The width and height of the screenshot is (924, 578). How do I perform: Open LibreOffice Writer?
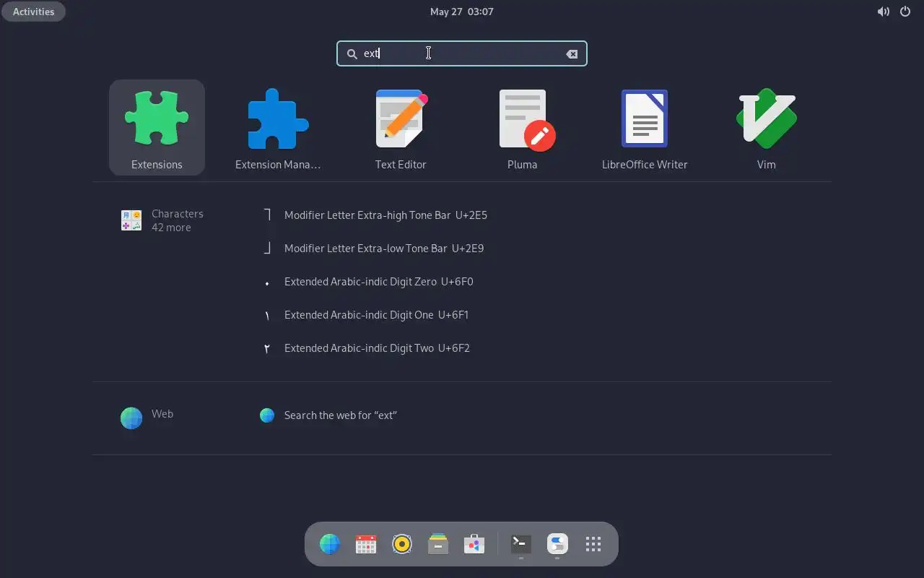pyautogui.click(x=645, y=128)
